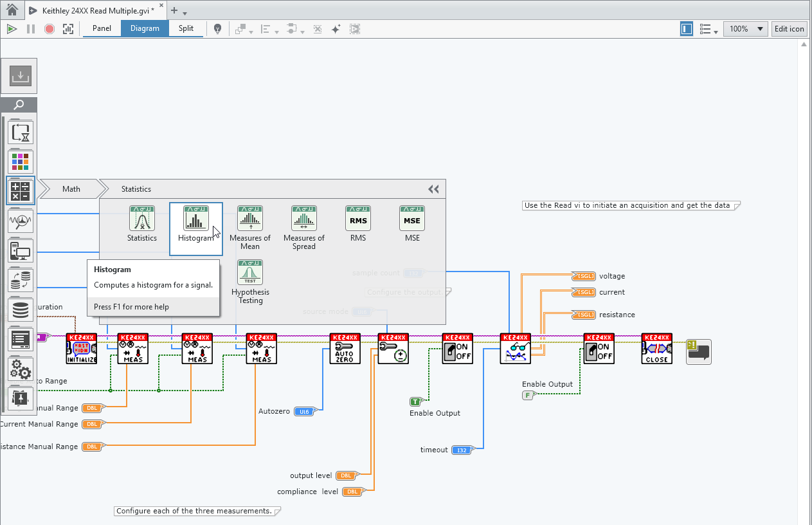Click the red Abort button
812x525 pixels.
coord(50,29)
